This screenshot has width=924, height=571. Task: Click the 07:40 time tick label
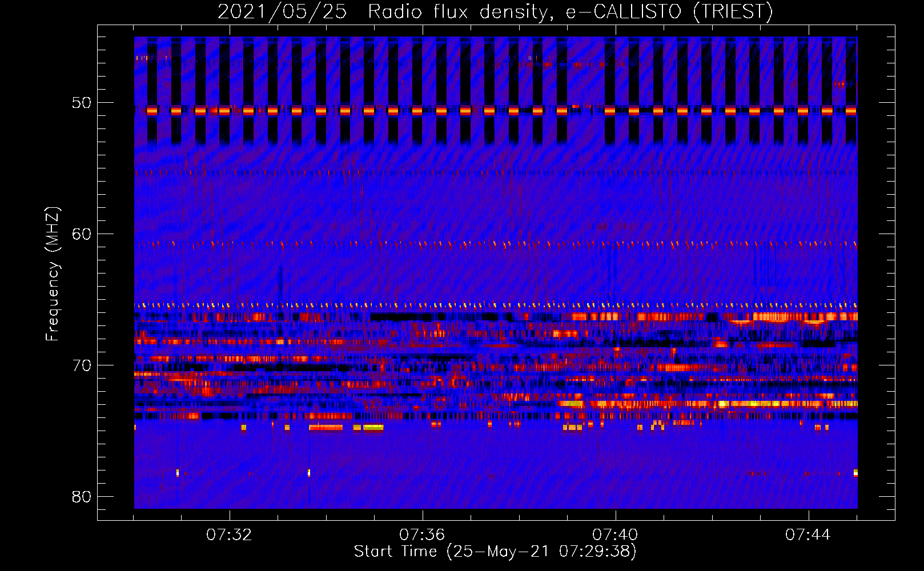click(615, 534)
